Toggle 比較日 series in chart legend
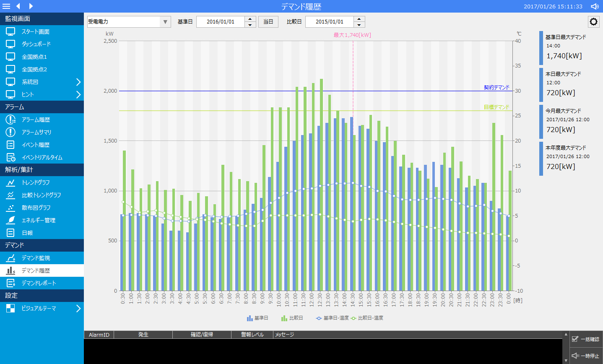This screenshot has height=364, width=603. click(292, 318)
